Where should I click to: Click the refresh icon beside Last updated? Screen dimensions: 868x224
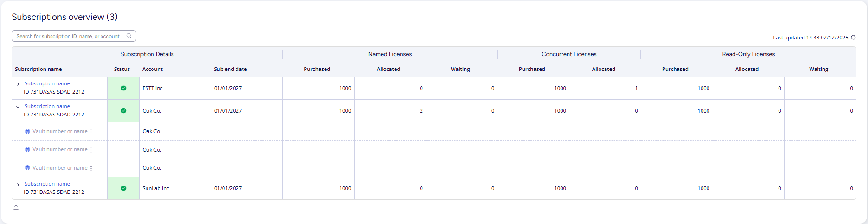click(853, 38)
